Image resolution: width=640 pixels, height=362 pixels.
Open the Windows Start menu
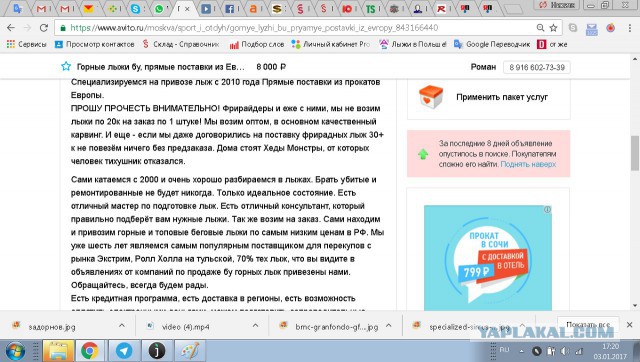click(15, 351)
